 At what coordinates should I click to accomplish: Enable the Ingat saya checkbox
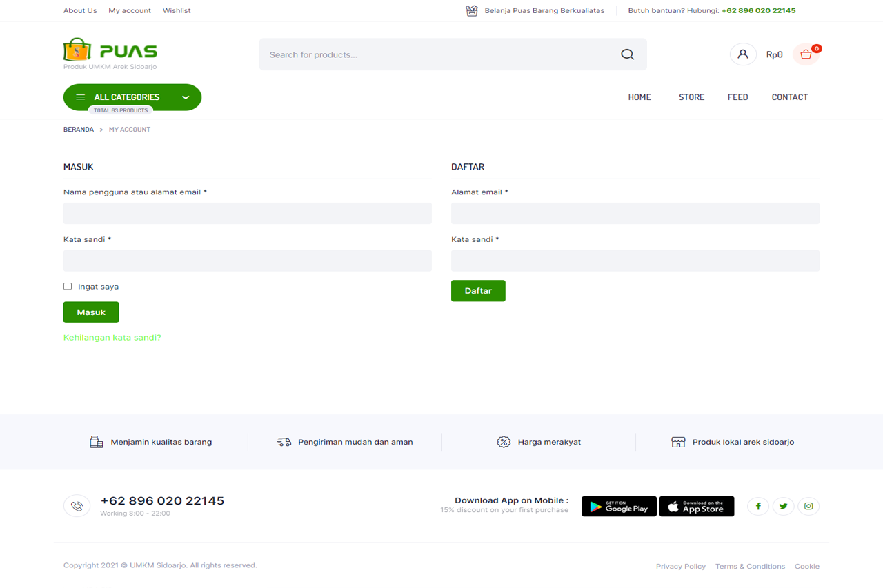[x=68, y=286]
